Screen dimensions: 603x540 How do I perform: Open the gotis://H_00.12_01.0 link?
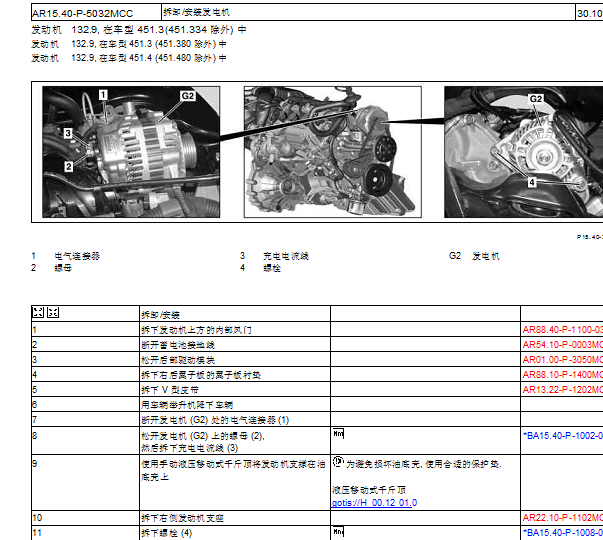[x=374, y=503]
